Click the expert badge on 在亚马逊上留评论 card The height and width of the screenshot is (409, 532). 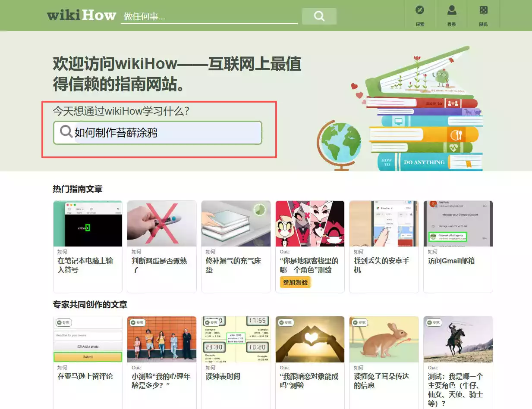[x=64, y=322]
